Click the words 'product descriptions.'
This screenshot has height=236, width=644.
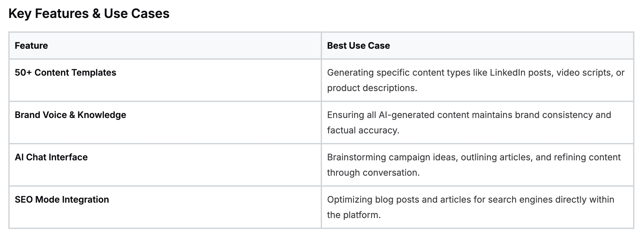point(372,88)
